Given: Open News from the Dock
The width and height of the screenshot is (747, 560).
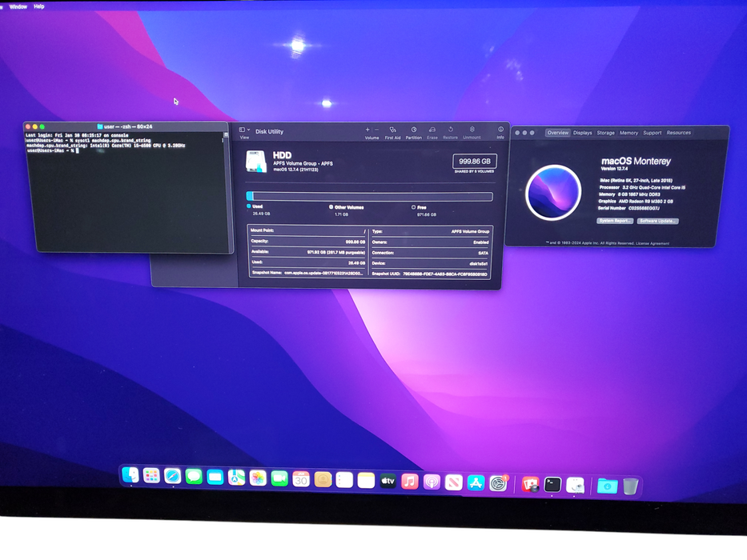Looking at the screenshot, I should tap(453, 482).
